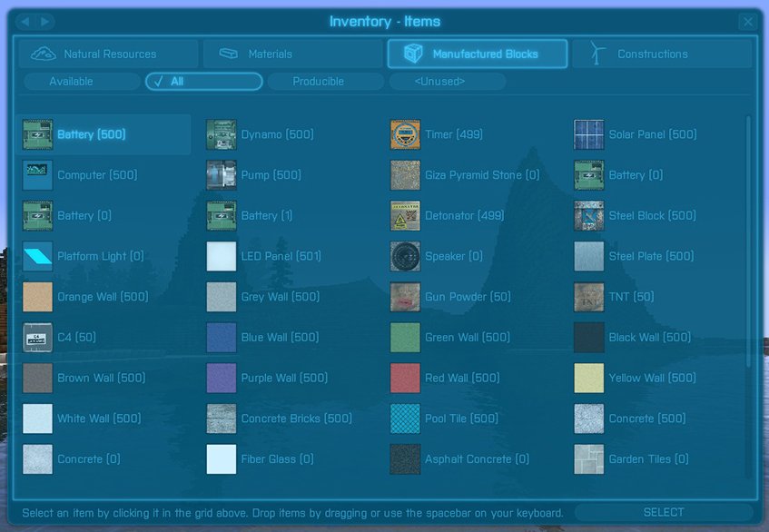
Task: Choose the LED Panel icon
Action: click(x=222, y=256)
